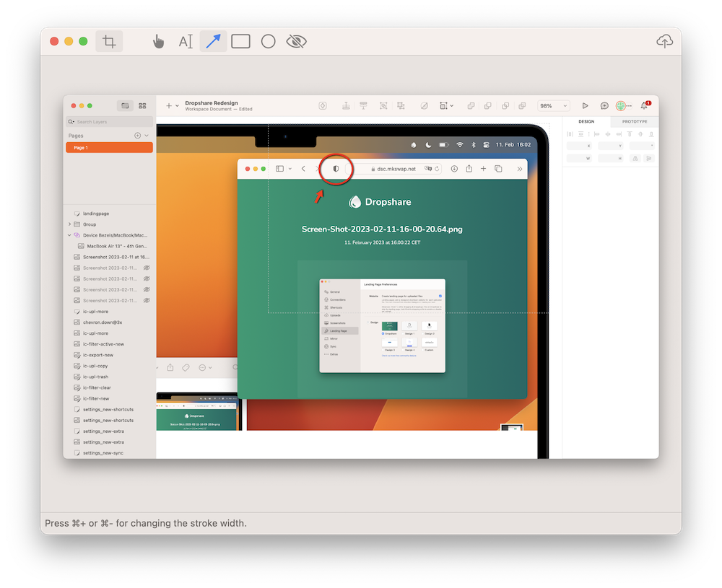This screenshot has width=722, height=588.
Task: Switch to the grid components view
Action: pos(142,105)
